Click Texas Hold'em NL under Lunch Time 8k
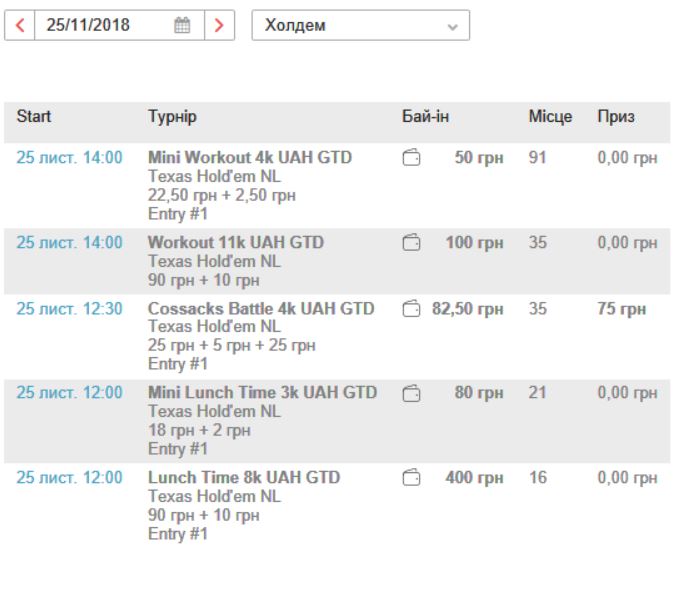Viewport: 683px width, 597px height. point(214,496)
